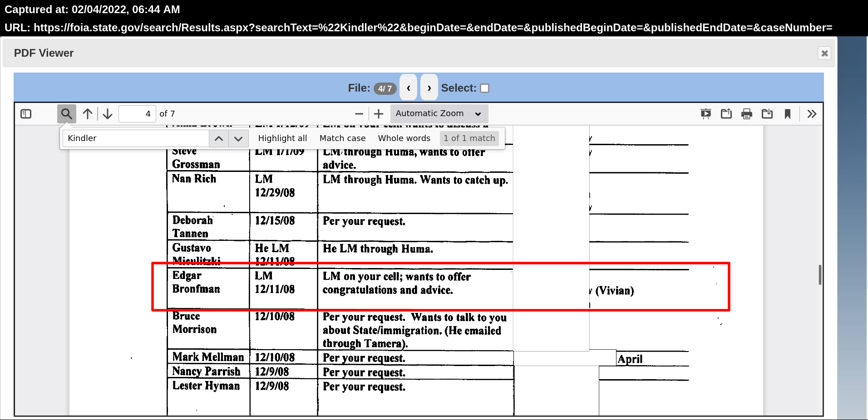Click '12/15/08' date cell
Image resolution: width=868 pixels, height=420 pixels.
click(283, 227)
